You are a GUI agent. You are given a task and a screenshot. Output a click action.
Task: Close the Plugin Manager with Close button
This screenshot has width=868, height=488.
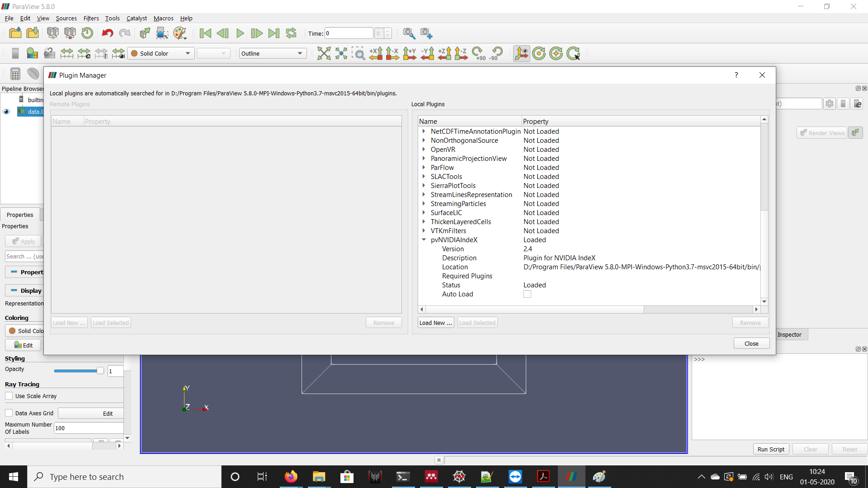[751, 343]
